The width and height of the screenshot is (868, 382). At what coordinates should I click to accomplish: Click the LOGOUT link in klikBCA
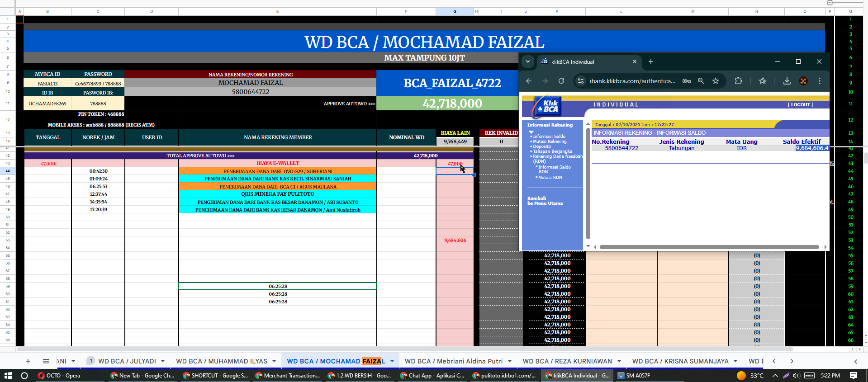pyautogui.click(x=800, y=104)
